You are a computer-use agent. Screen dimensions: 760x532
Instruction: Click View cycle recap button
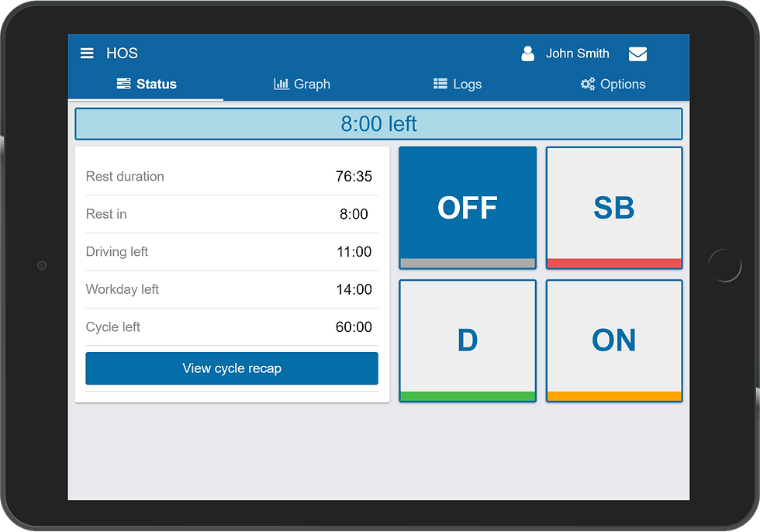click(232, 368)
